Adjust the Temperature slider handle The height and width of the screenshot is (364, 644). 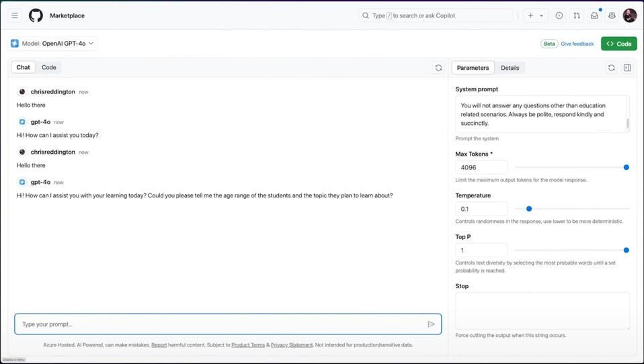click(529, 209)
